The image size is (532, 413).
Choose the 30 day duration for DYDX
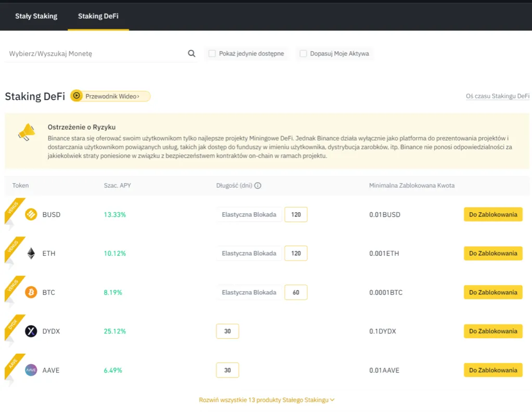point(227,331)
